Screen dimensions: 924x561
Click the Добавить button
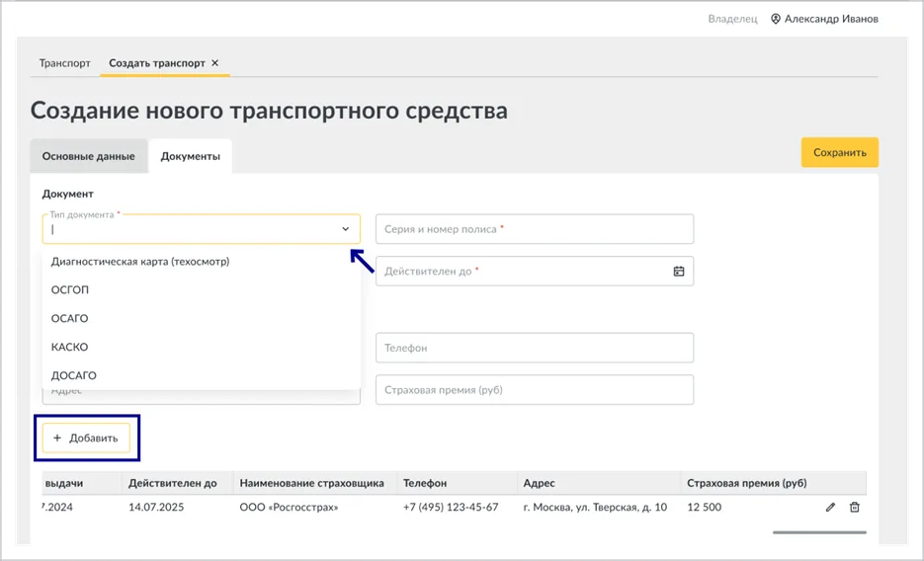click(x=86, y=438)
